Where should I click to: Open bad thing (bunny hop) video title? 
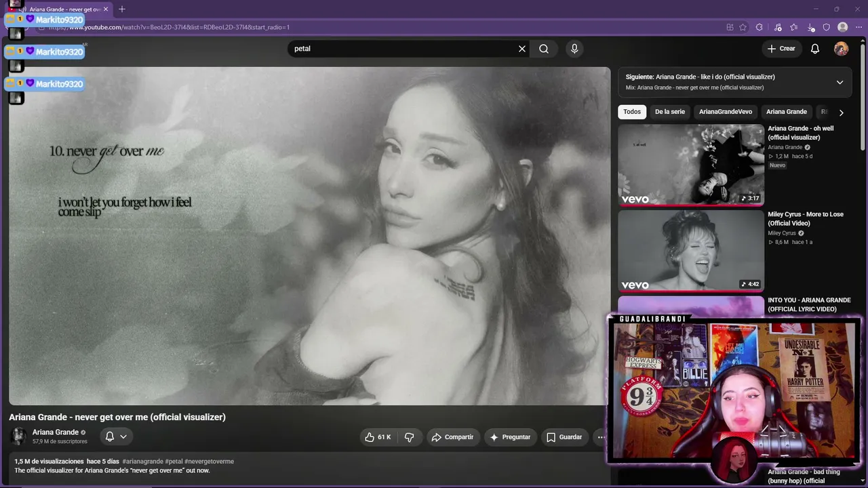coord(804,476)
